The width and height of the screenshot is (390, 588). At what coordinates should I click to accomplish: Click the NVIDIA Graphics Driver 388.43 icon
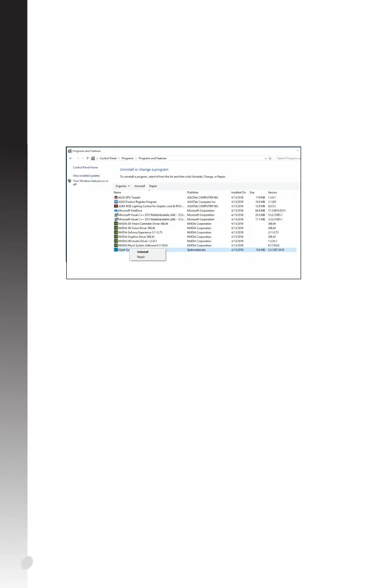click(116, 236)
